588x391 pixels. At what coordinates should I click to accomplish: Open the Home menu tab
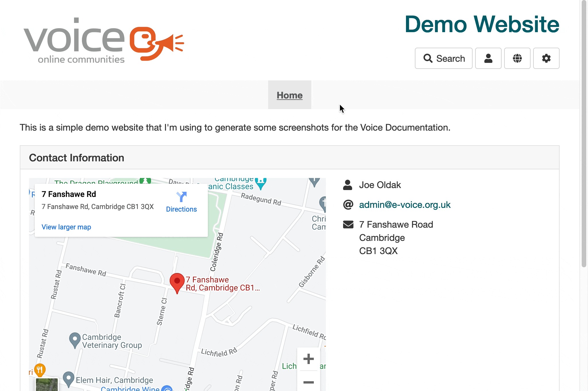click(289, 95)
